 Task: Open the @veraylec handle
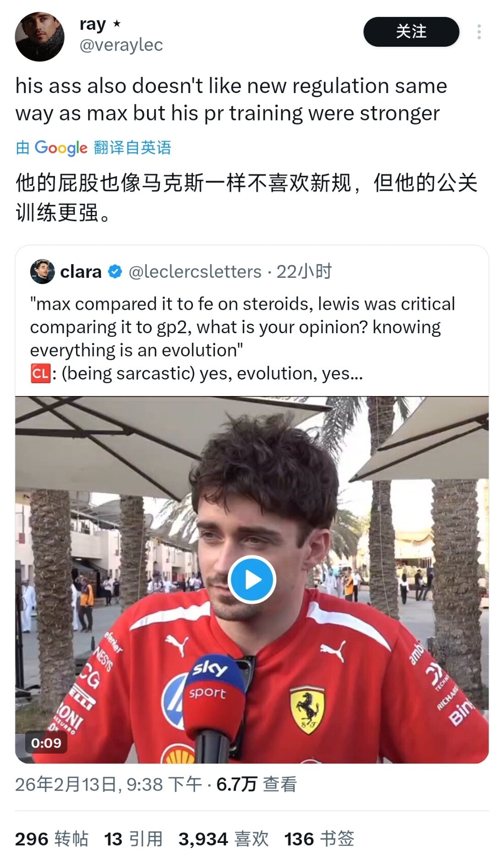point(121,45)
